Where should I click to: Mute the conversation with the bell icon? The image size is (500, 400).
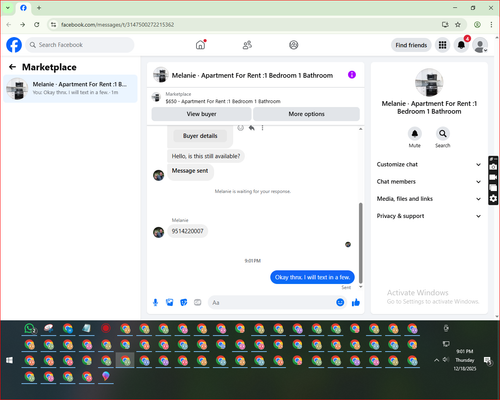coord(415,134)
